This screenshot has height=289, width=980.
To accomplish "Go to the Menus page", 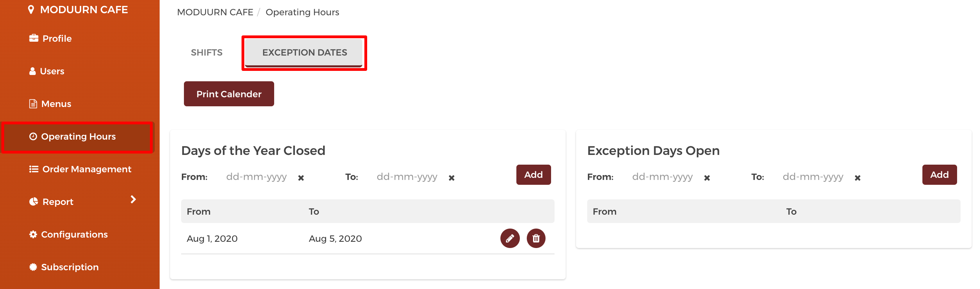I will (x=50, y=104).
